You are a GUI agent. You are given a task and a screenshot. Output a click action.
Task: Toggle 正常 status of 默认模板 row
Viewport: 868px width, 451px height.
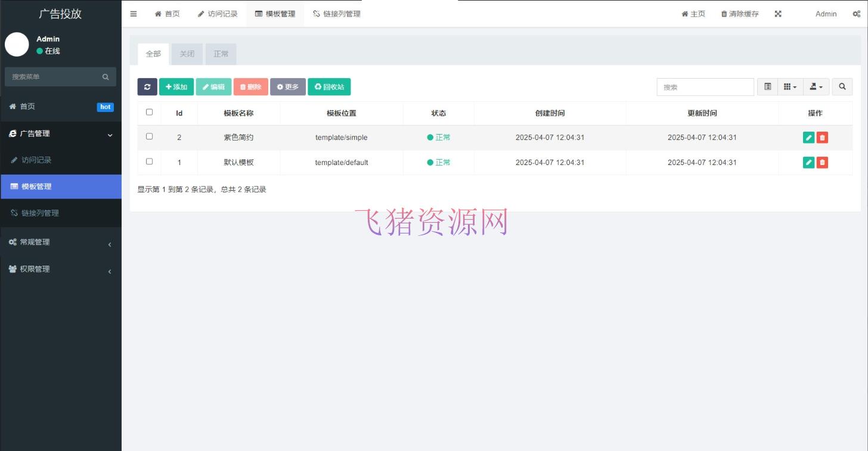439,162
